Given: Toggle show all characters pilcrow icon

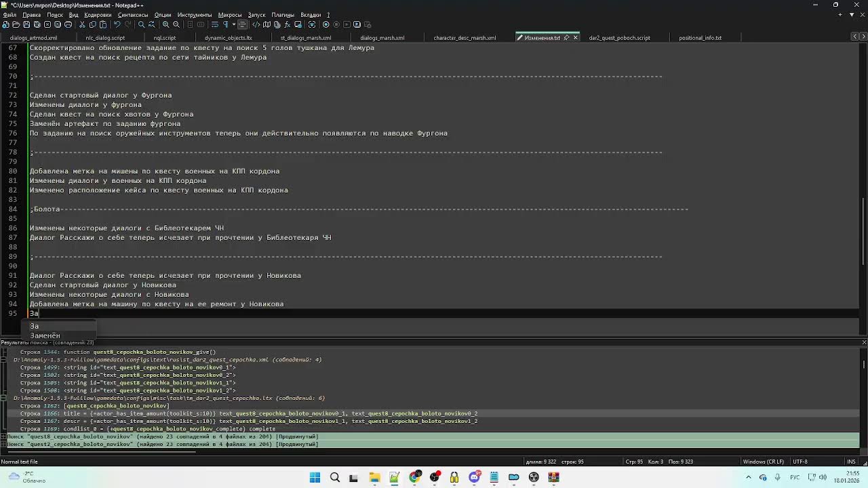Looking at the screenshot, I should [225, 24].
